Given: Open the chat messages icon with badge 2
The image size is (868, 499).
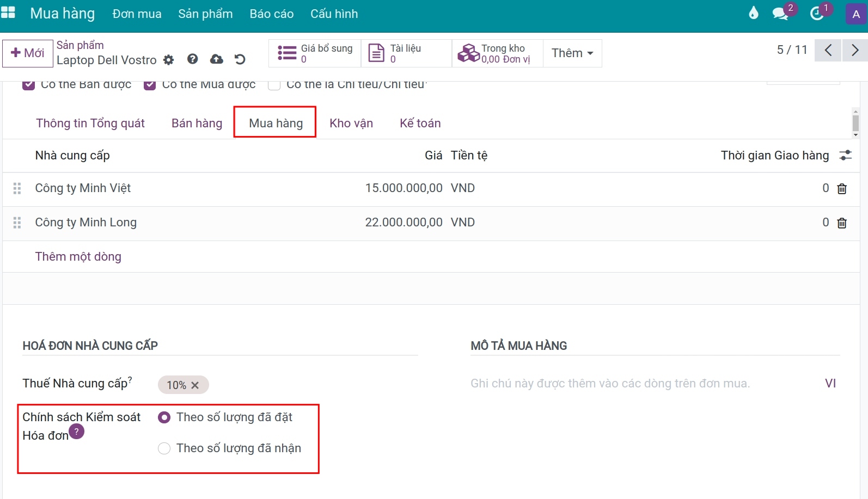Looking at the screenshot, I should tap(781, 14).
